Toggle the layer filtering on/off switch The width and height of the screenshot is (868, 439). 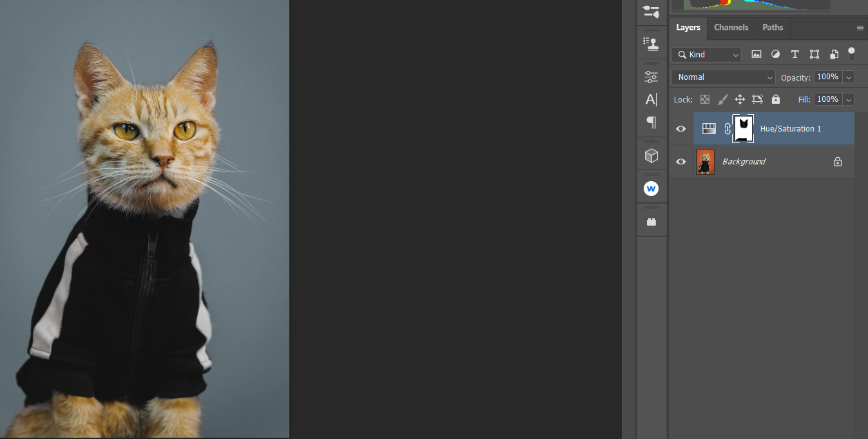click(851, 54)
